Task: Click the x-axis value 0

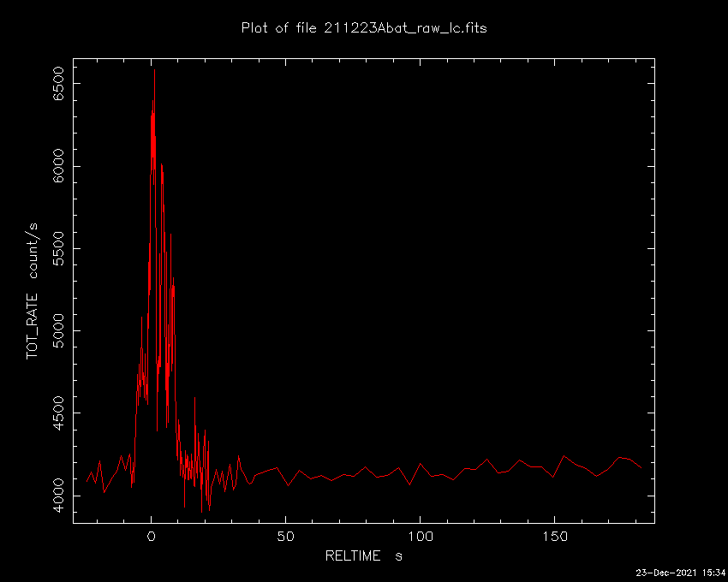Action: (x=152, y=537)
